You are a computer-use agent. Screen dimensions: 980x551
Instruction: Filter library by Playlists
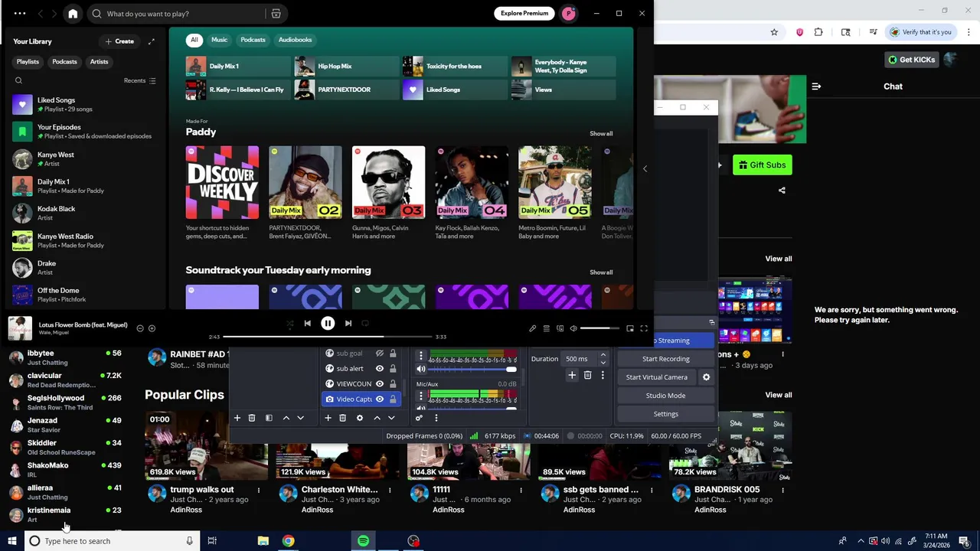[28, 61]
